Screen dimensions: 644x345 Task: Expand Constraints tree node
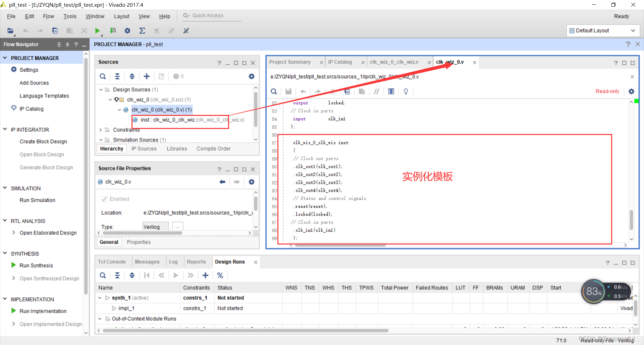[x=101, y=130]
